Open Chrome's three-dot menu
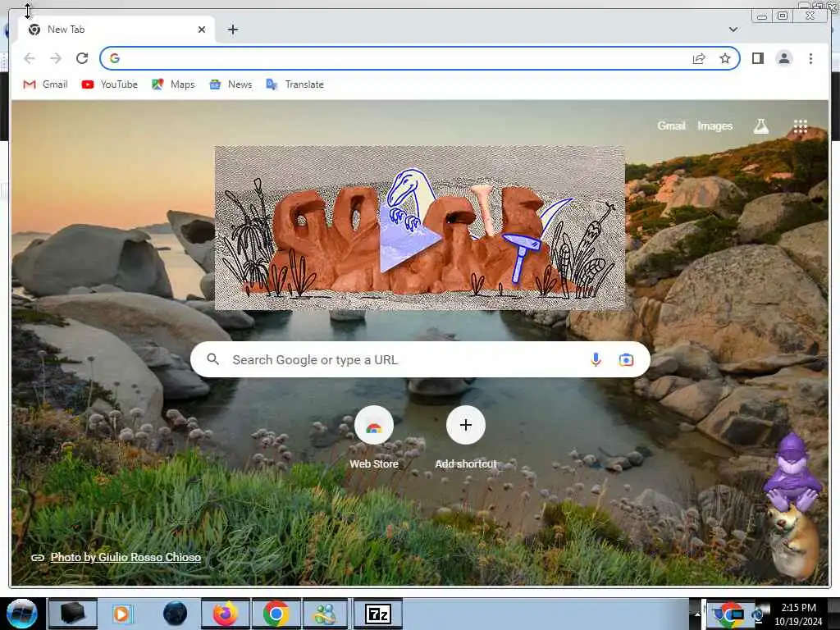This screenshot has width=840, height=630. (810, 58)
